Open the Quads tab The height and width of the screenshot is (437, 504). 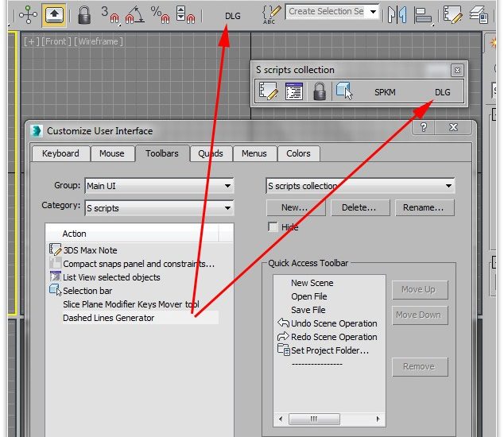coord(211,153)
